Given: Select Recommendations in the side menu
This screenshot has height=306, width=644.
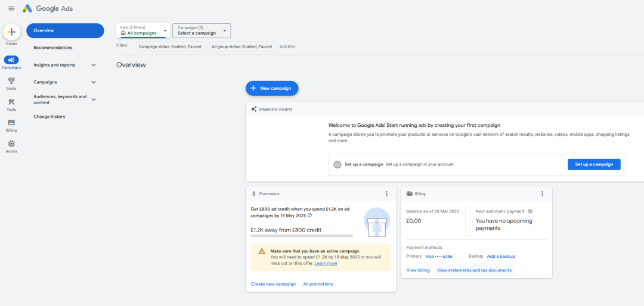Looking at the screenshot, I should (x=53, y=48).
